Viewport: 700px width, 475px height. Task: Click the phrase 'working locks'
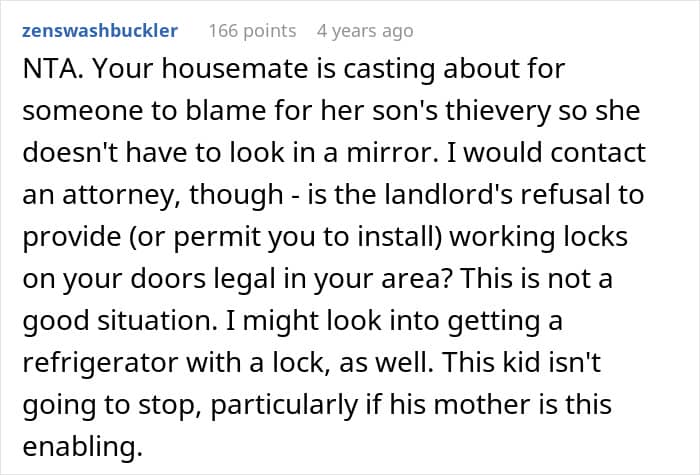pos(538,237)
